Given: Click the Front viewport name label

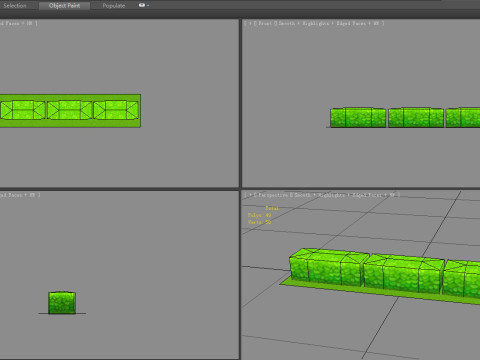Looking at the screenshot, I should 265,23.
